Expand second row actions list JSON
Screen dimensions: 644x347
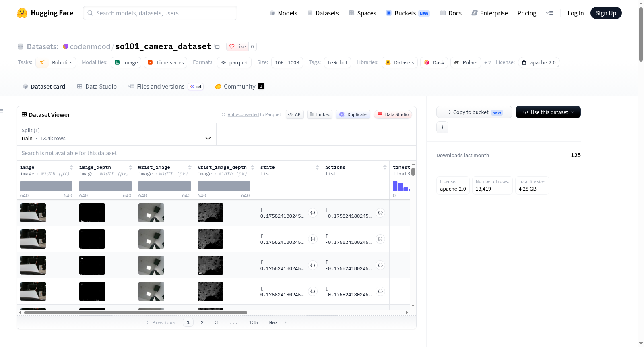[380, 239]
